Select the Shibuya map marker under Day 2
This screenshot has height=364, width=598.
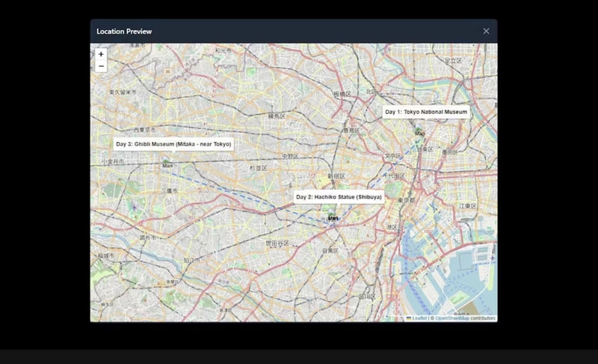pos(333,218)
